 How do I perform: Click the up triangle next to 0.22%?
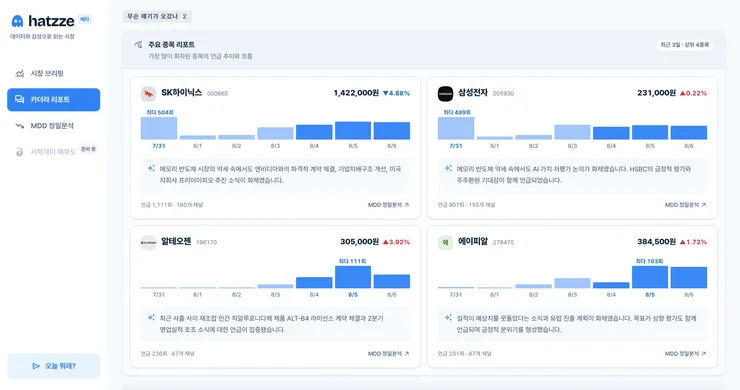pyautogui.click(x=682, y=93)
